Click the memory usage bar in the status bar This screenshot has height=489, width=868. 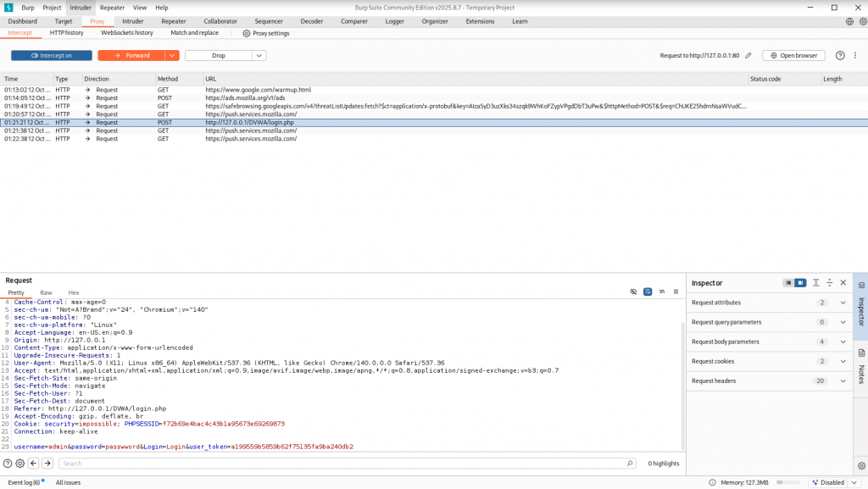(x=788, y=483)
